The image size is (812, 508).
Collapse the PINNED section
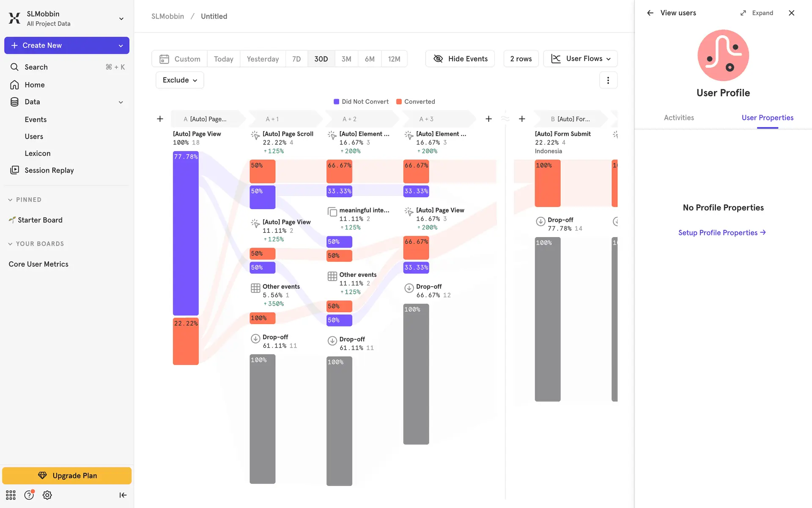point(25,200)
